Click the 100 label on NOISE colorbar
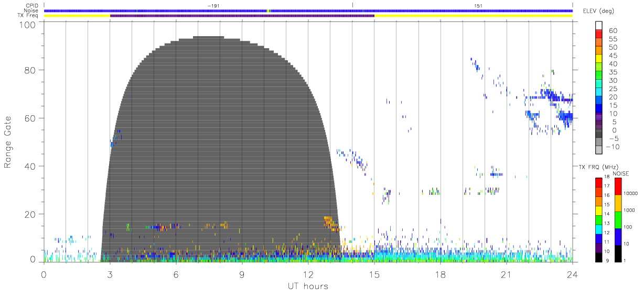This screenshot has height=297, width=644. (x=627, y=227)
